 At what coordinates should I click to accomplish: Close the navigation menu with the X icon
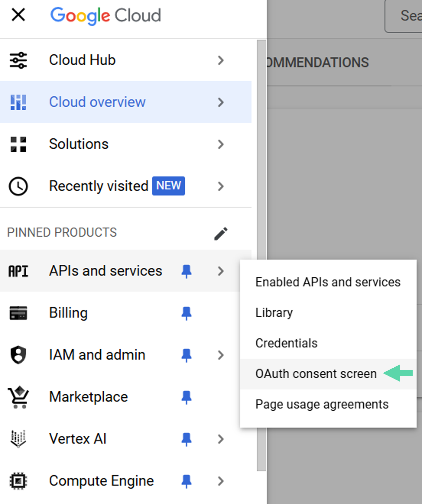click(18, 15)
